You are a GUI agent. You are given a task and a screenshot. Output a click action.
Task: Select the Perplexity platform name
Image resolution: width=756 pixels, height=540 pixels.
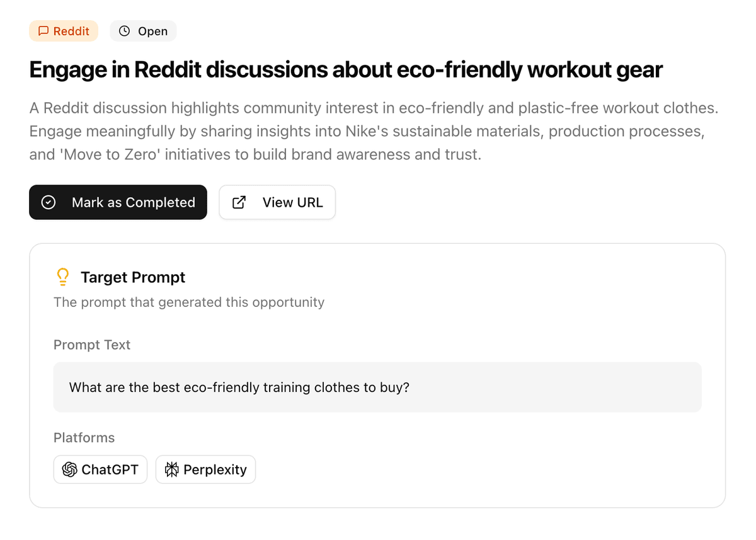point(215,469)
